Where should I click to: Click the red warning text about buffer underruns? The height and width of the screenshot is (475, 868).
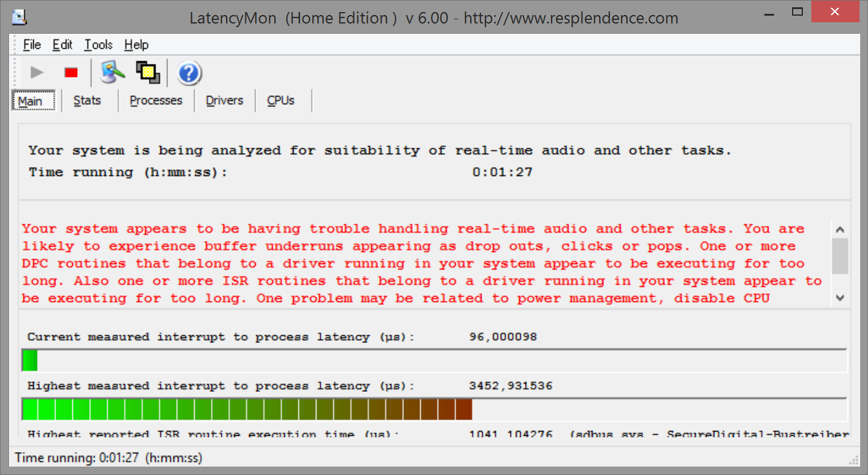click(422, 263)
